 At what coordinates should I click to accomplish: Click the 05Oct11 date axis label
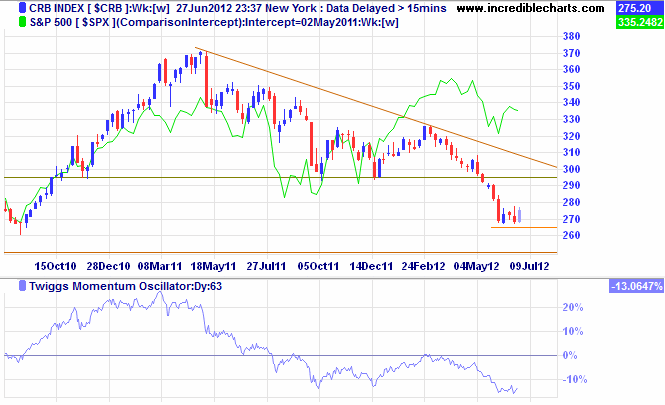318,266
